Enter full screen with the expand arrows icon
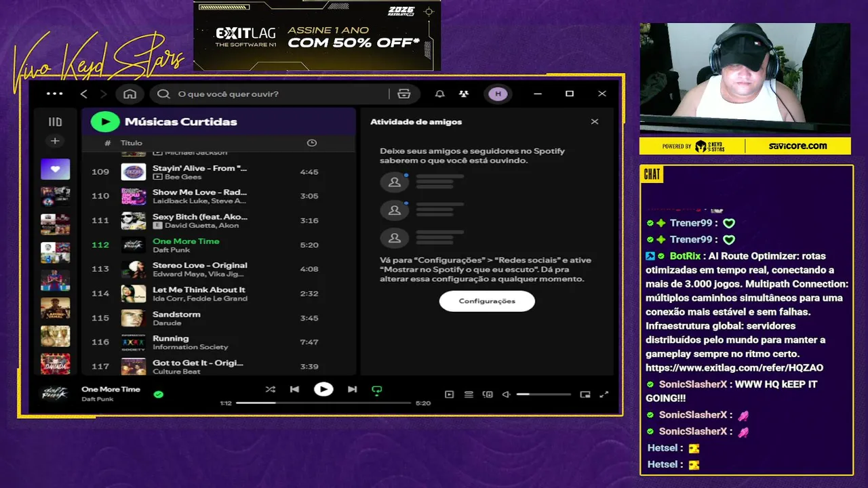This screenshot has height=488, width=868. [604, 394]
